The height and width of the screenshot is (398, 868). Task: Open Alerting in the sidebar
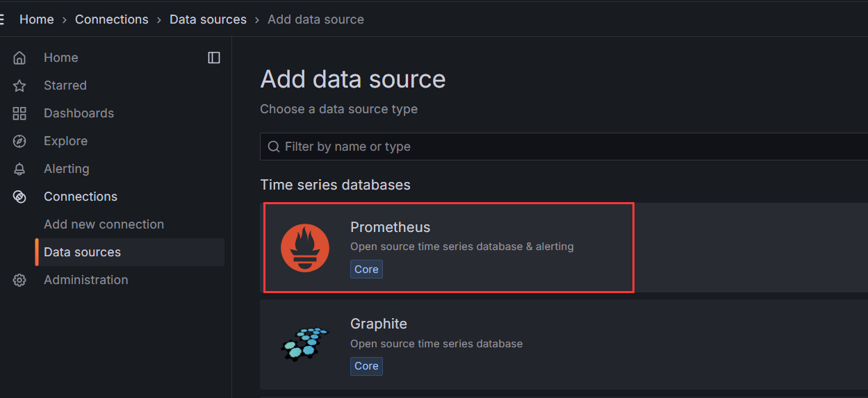[x=66, y=169]
